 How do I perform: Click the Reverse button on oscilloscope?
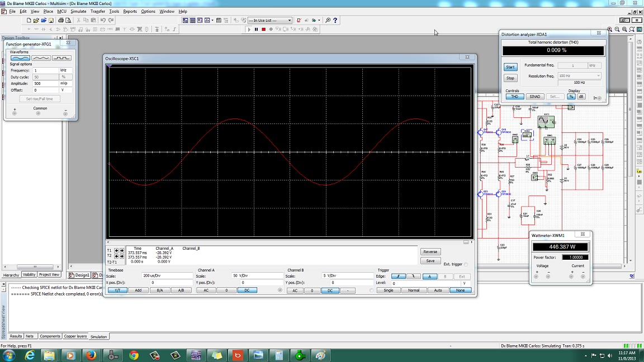[430, 251]
